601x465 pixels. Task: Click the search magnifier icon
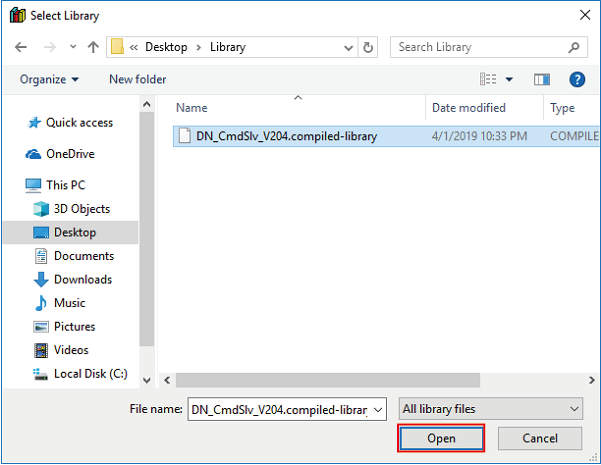575,47
